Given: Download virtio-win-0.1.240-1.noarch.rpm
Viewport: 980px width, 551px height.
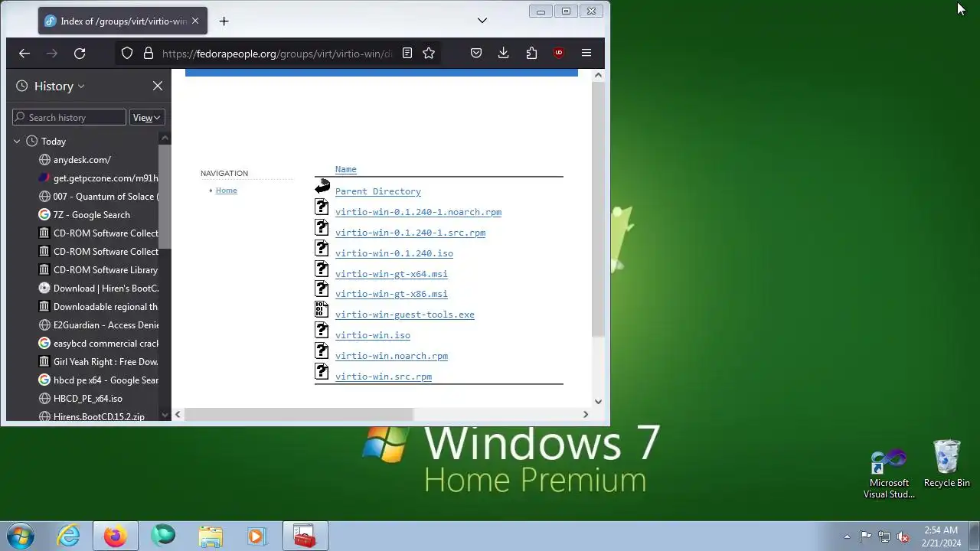Looking at the screenshot, I should coord(418,212).
